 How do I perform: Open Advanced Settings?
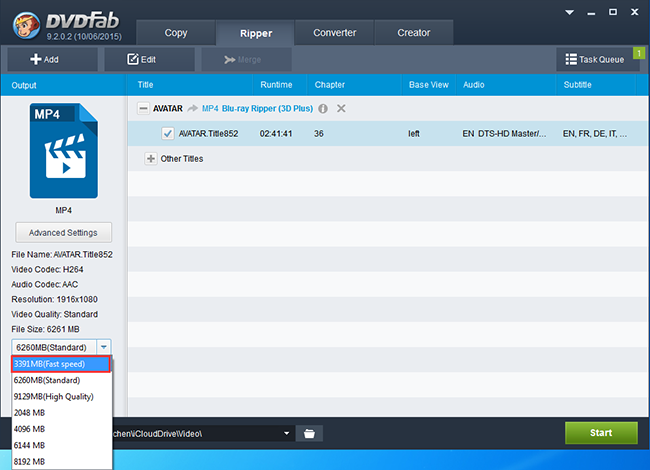[63, 233]
